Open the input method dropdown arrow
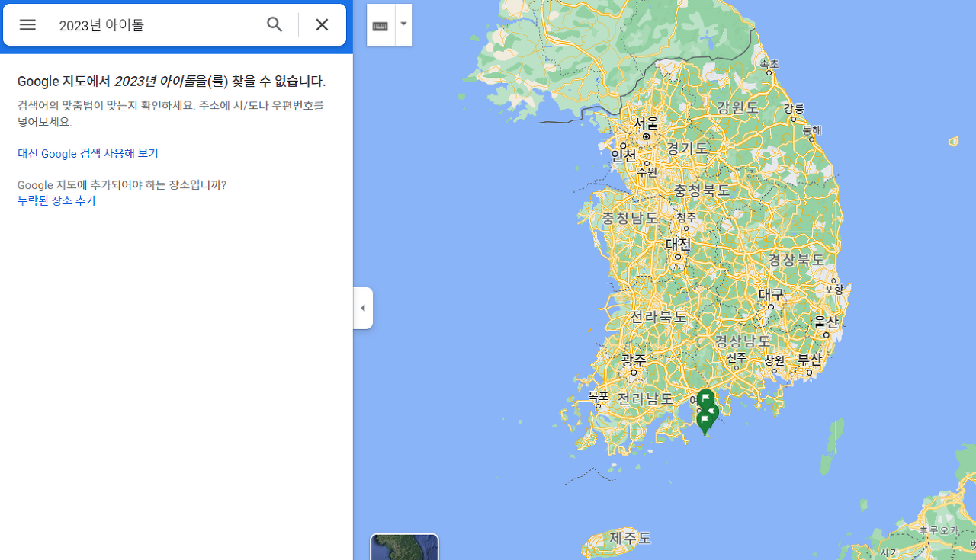Image resolution: width=976 pixels, height=560 pixels. (x=403, y=24)
